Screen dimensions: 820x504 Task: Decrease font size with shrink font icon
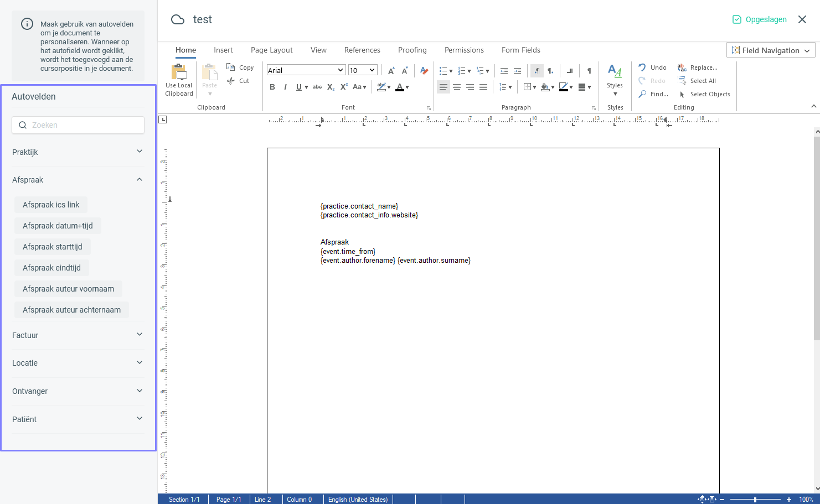point(405,70)
